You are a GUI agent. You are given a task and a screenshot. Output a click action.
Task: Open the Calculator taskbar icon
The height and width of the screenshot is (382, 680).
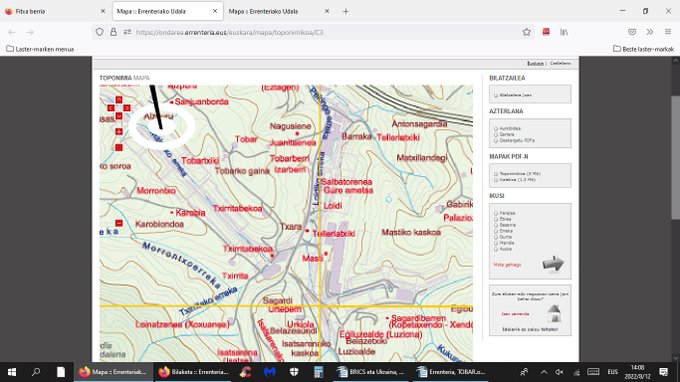(x=318, y=372)
